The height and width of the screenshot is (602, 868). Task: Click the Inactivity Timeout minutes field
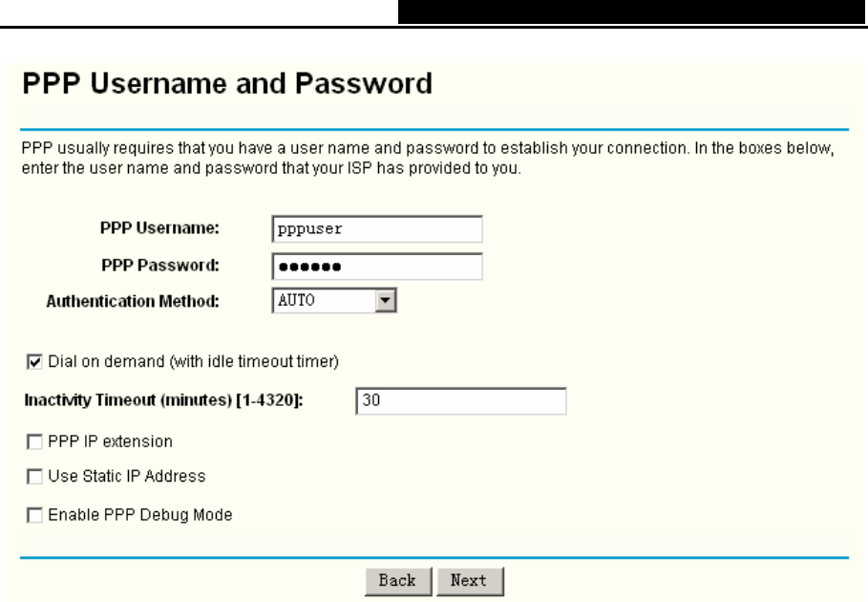pos(459,401)
